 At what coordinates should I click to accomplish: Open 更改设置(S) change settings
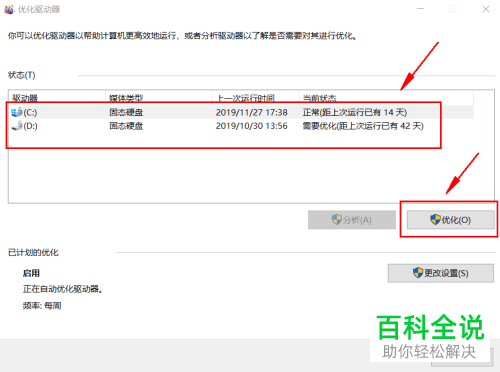pyautogui.click(x=441, y=273)
